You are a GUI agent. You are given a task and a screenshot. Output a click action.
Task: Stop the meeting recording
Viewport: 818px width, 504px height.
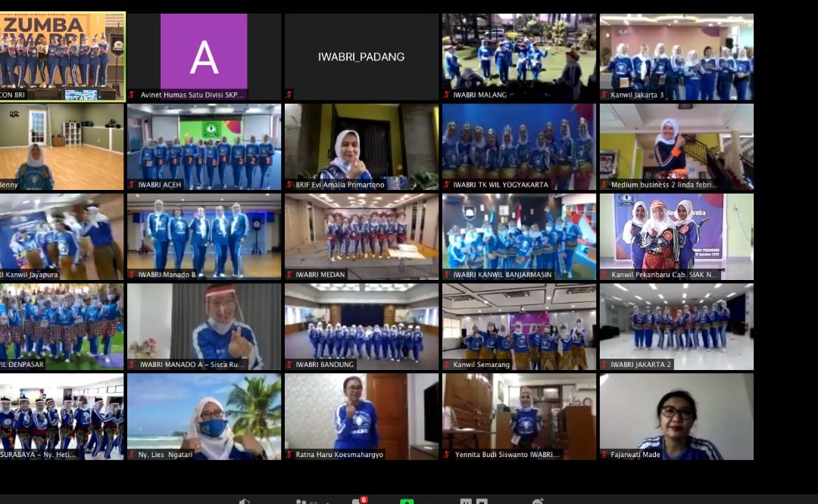[x=481, y=502]
